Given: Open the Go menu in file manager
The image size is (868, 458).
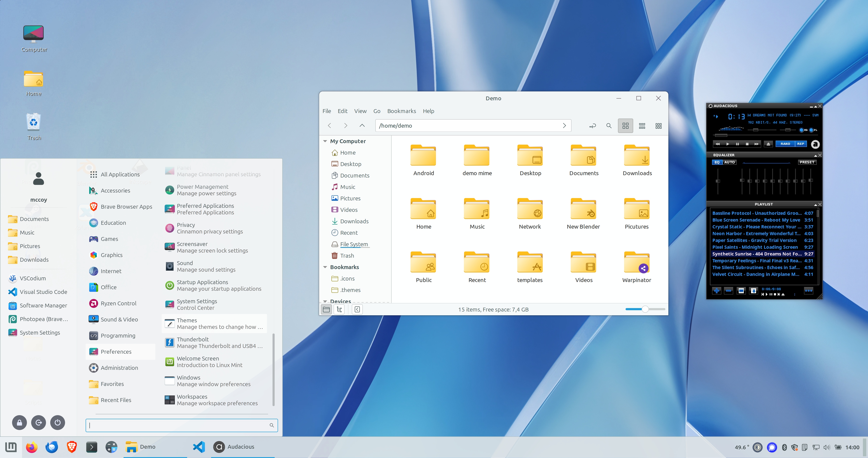Looking at the screenshot, I should click(377, 111).
